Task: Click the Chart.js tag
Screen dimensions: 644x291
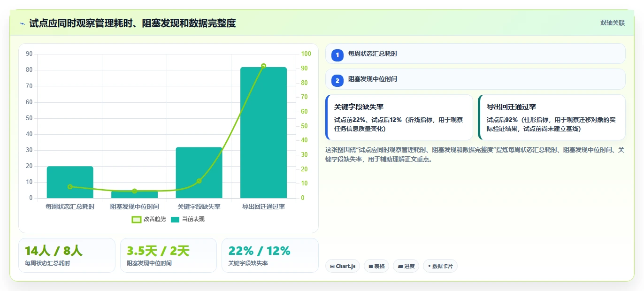Action: (x=343, y=266)
